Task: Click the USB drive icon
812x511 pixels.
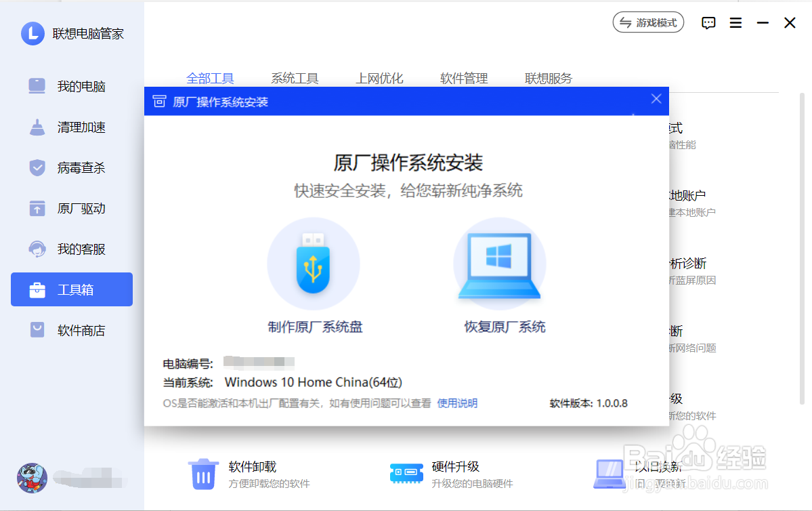Action: [x=314, y=263]
